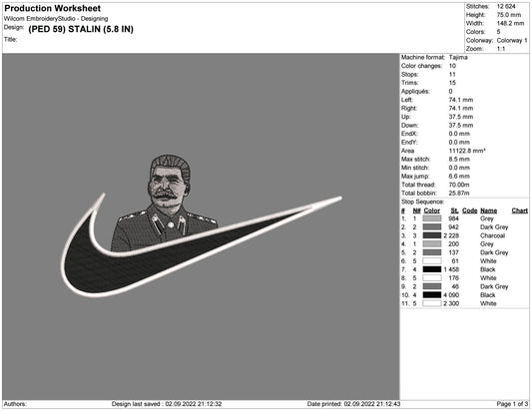Choose the Black swatch in stop row 7
Screen dimensions: 532x411
(x=432, y=269)
